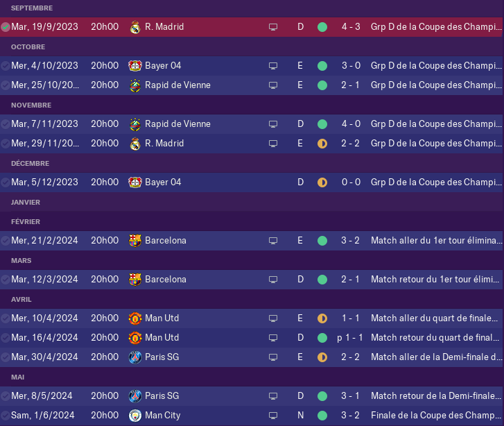Click the Paris SG crest in the 8/5/2024 row
Viewport: 504px width, 426px height.
pyautogui.click(x=135, y=396)
